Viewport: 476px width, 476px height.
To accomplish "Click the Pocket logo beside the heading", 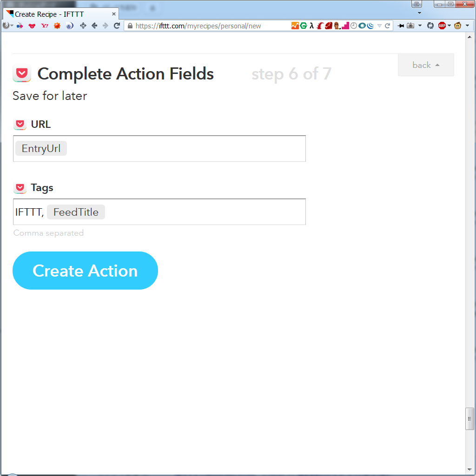I will pyautogui.click(x=21, y=73).
